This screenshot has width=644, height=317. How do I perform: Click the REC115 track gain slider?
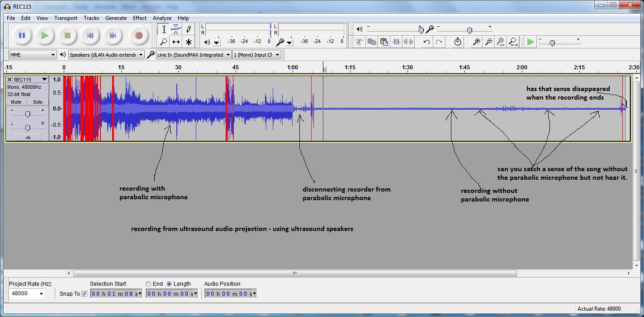click(28, 113)
